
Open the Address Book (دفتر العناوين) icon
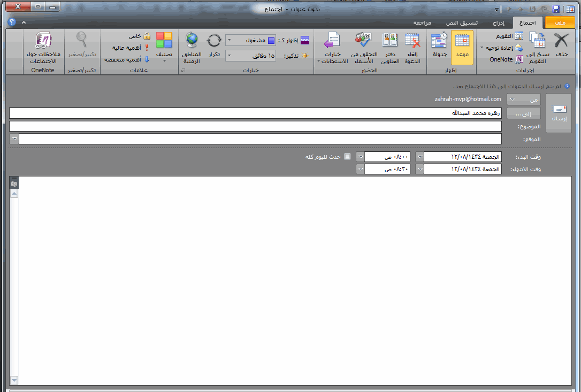[390, 40]
